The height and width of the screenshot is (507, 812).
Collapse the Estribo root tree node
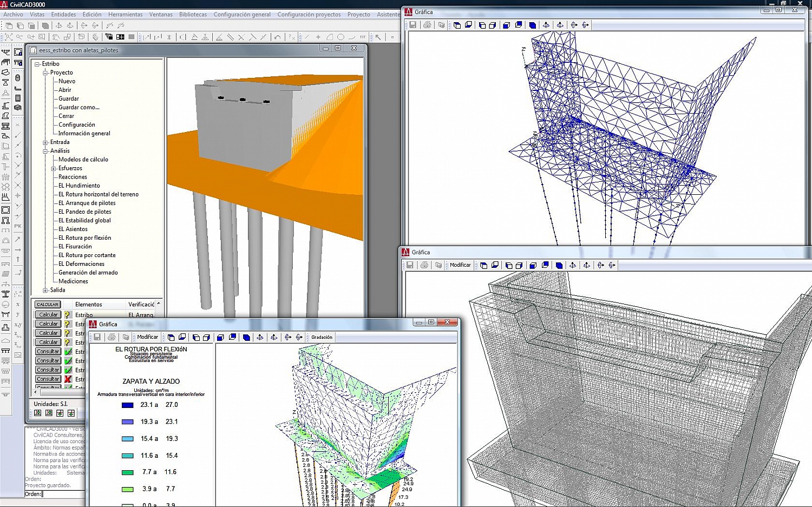pyautogui.click(x=37, y=64)
